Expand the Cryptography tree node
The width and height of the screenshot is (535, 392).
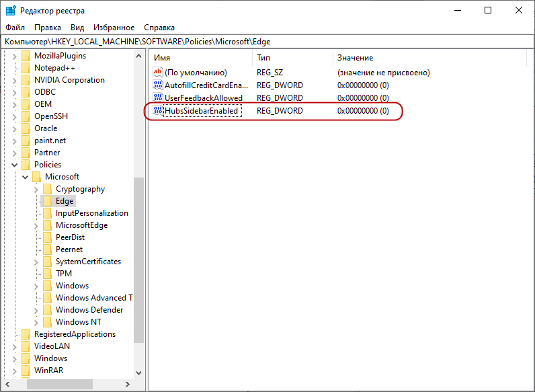[36, 190]
